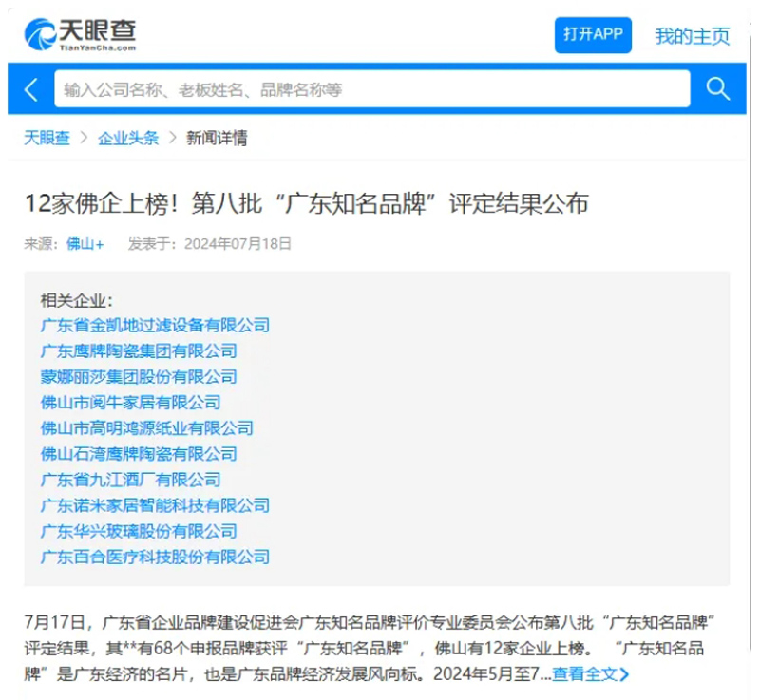760x700 pixels.
Task: Open 佛山市高明鸿源纸业有限公司 link
Action: click(147, 428)
